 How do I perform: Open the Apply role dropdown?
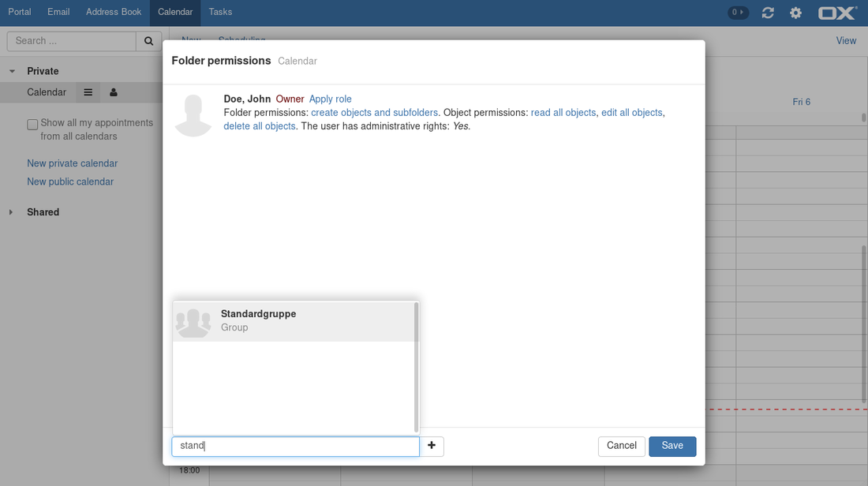coord(330,99)
